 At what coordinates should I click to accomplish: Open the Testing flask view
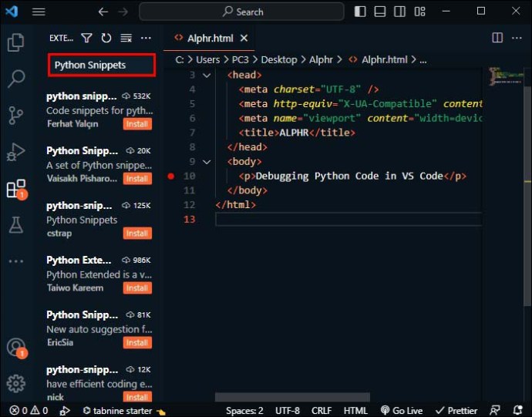15,225
